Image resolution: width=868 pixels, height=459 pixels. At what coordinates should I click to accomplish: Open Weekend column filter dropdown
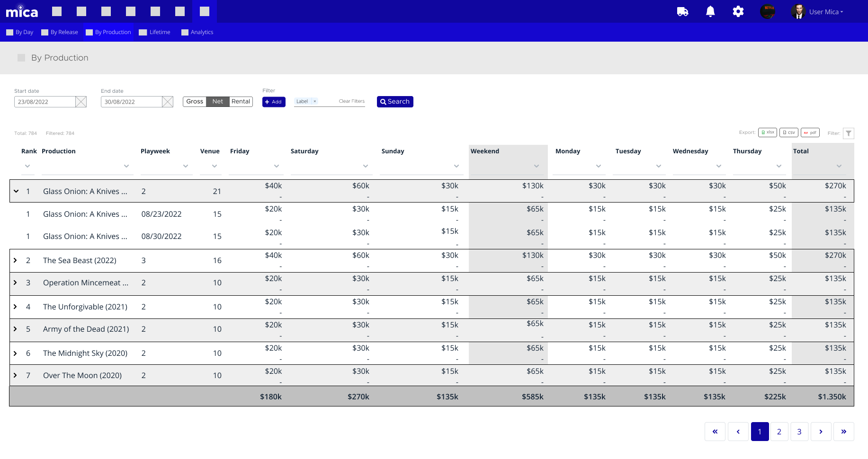coord(537,166)
